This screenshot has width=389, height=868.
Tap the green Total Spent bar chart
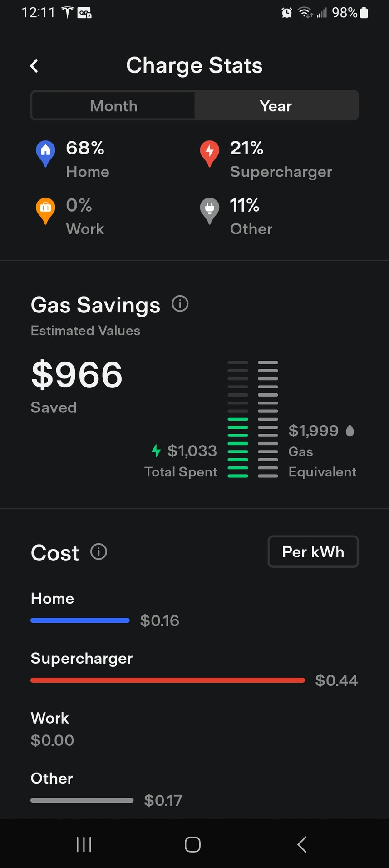238,447
